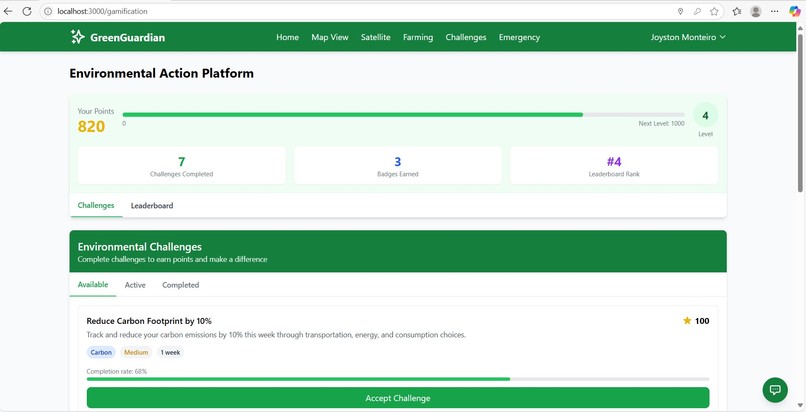The image size is (806, 412).
Task: Click the 'Environmental Challenges' section heading
Action: (140, 247)
